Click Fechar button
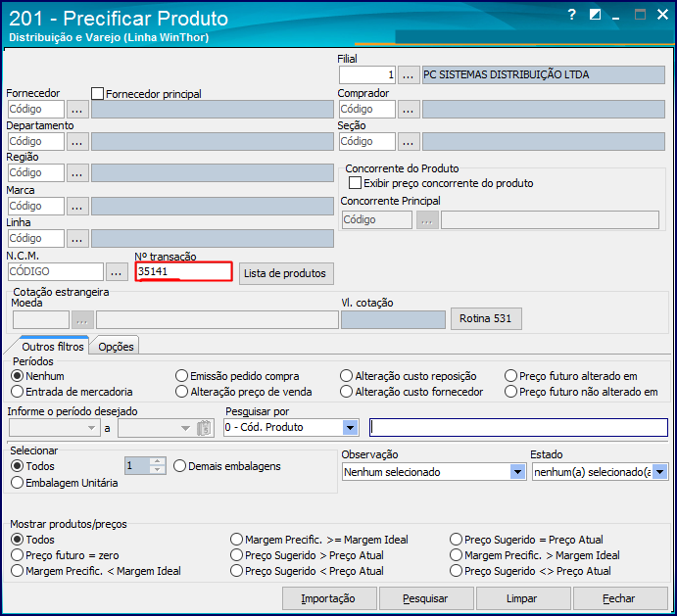The width and height of the screenshot is (677, 616). 619,598
